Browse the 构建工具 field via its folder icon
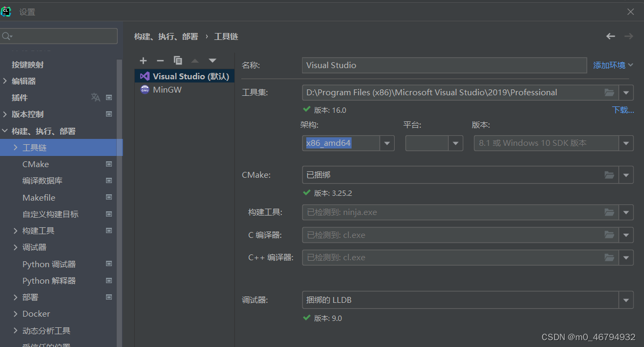 pyautogui.click(x=609, y=212)
